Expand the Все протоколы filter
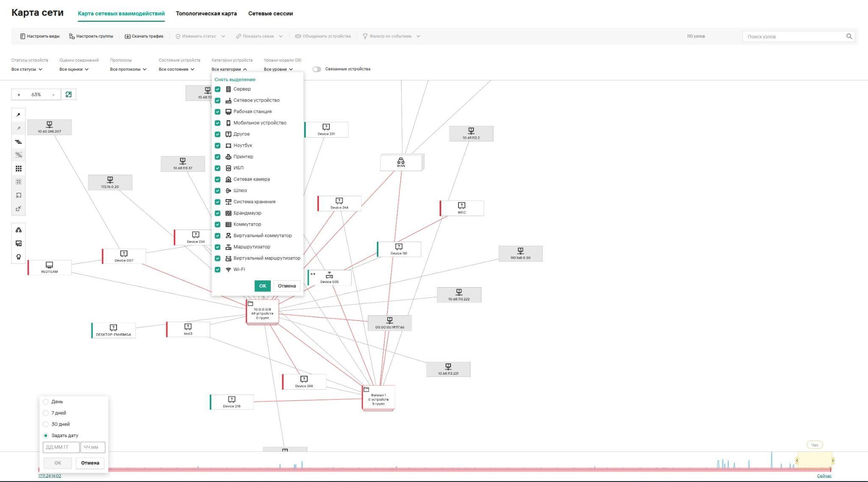This screenshot has width=868, height=482. [x=128, y=69]
